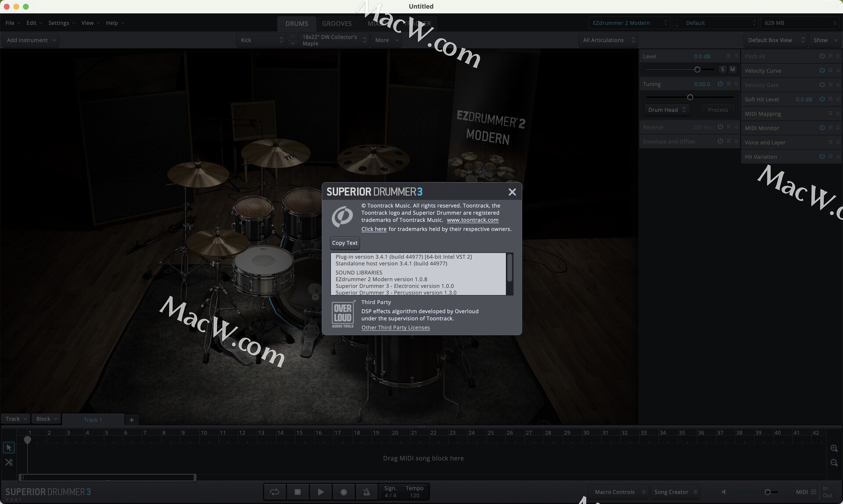Image resolution: width=843 pixels, height=504 pixels.
Task: Click the Record transport button
Action: (344, 492)
